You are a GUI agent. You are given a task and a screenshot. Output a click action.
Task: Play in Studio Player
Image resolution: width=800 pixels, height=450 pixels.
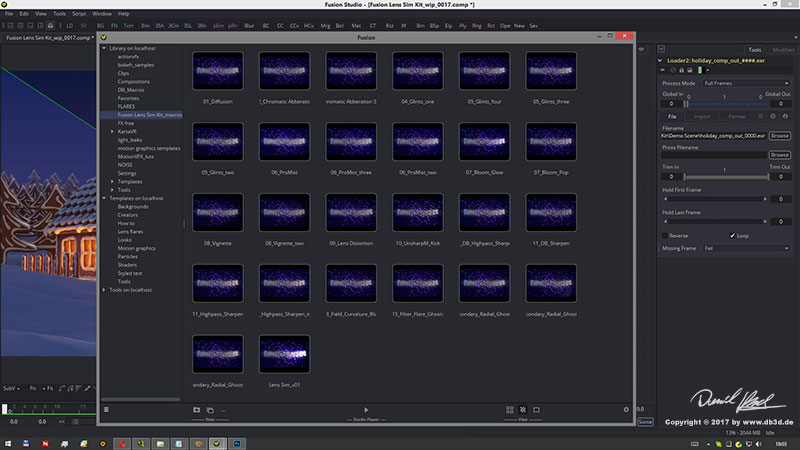(x=366, y=410)
